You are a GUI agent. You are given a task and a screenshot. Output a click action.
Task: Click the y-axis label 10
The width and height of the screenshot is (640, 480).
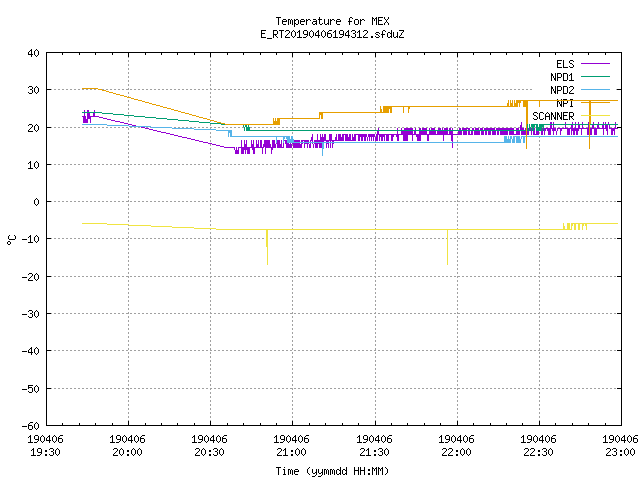pos(33,165)
